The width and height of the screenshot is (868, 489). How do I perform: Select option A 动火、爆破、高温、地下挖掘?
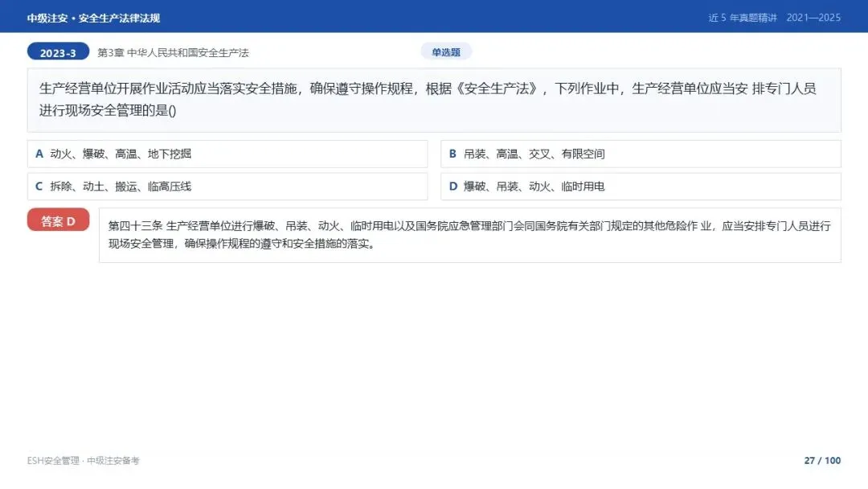[227, 154]
